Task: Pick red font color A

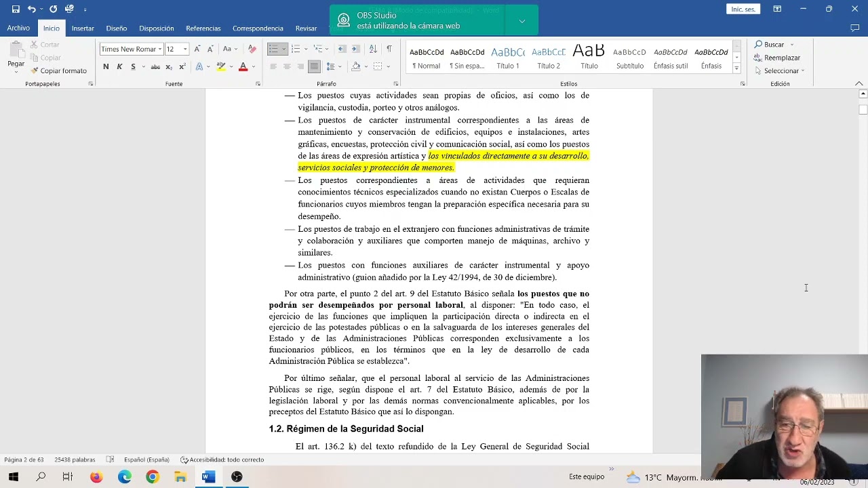Action: (243, 66)
